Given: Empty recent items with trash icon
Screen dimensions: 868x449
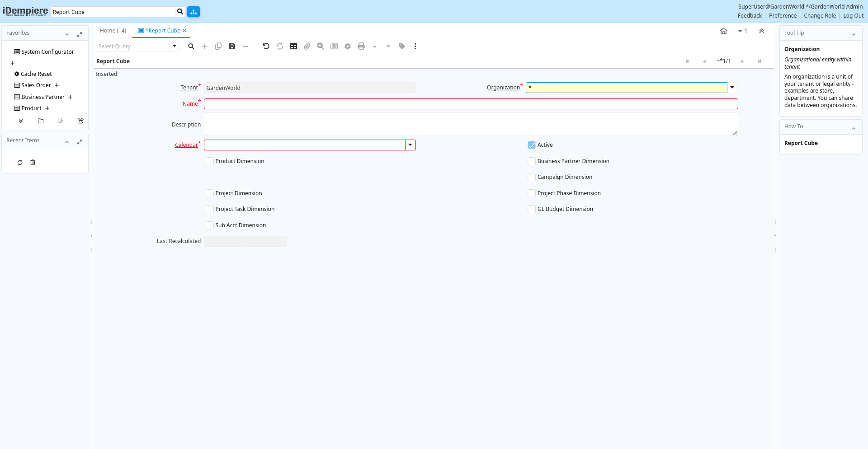Looking at the screenshot, I should [33, 163].
